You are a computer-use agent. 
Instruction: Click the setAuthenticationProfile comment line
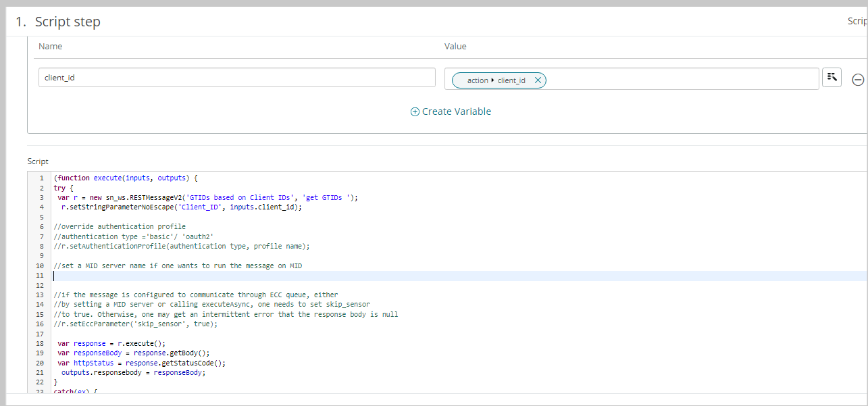[181, 246]
